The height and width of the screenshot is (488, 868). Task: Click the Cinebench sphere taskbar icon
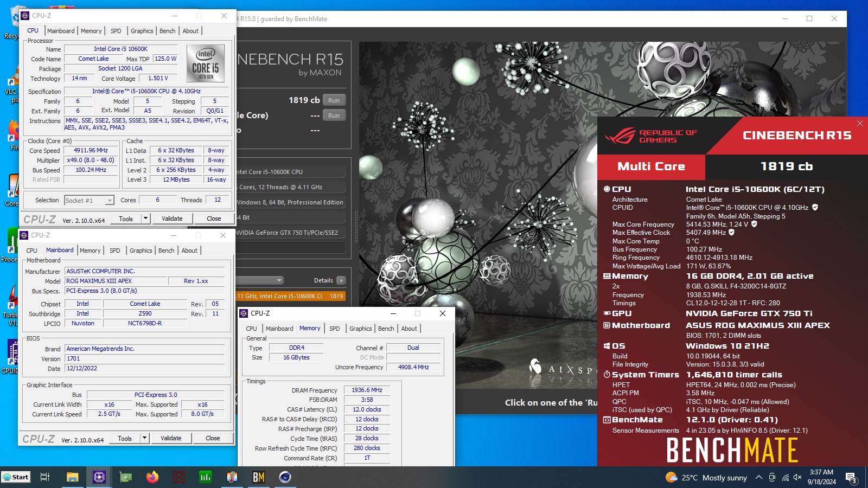pyautogui.click(x=285, y=477)
